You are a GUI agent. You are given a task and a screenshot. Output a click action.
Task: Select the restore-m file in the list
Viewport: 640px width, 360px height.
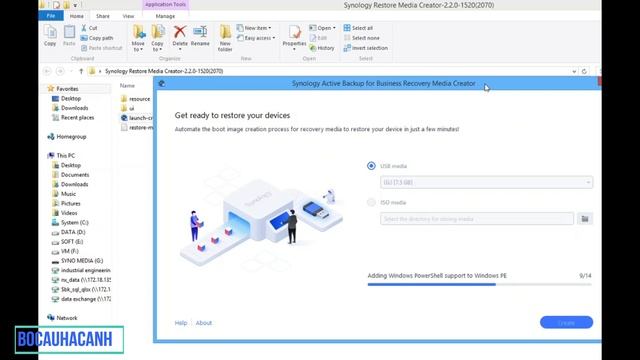click(137, 128)
